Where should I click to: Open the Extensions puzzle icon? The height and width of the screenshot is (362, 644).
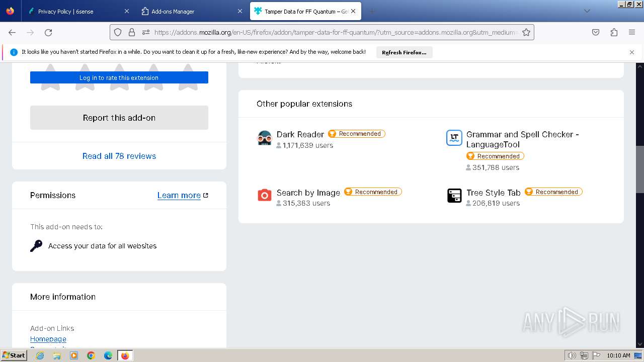coord(614,32)
